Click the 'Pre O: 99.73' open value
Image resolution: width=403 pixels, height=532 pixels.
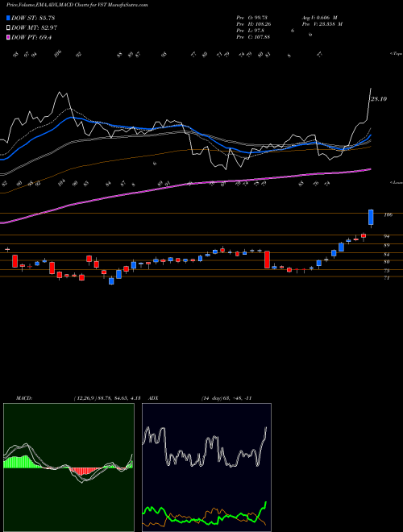(x=253, y=18)
